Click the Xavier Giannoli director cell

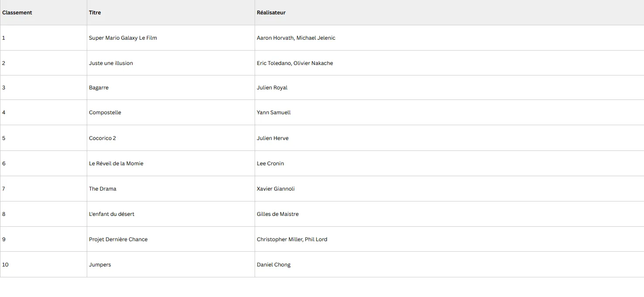pos(276,189)
